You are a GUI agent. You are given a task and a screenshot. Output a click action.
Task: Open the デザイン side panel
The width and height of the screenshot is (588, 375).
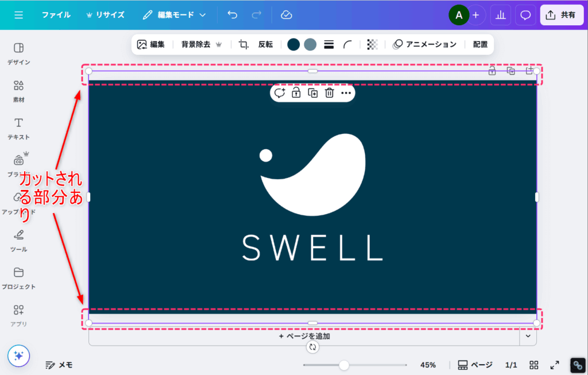click(x=19, y=53)
